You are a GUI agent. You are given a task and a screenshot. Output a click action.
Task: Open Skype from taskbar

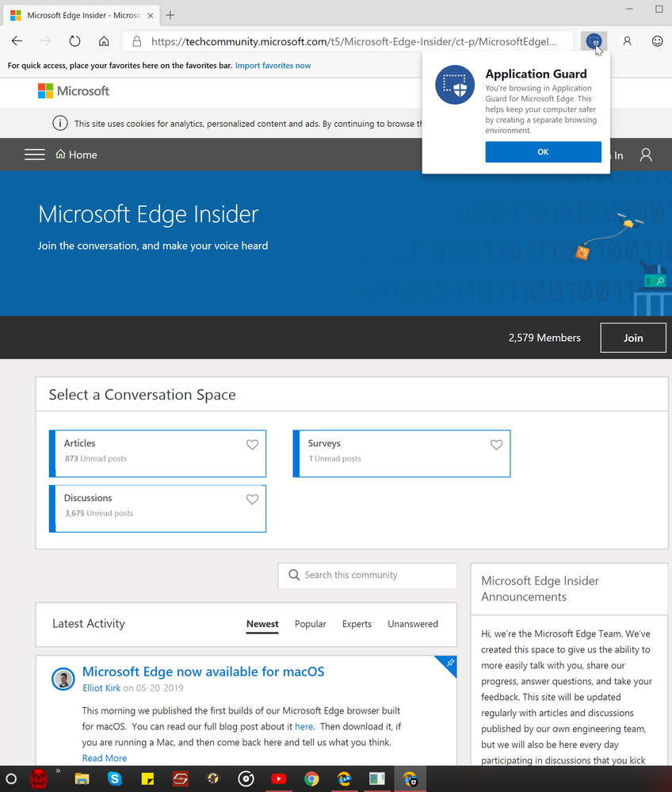click(115, 779)
